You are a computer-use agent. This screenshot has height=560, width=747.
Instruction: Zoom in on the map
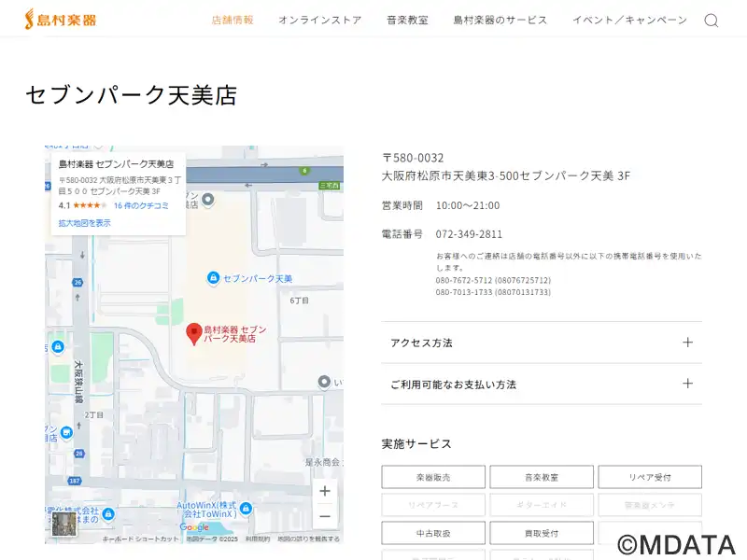[325, 491]
